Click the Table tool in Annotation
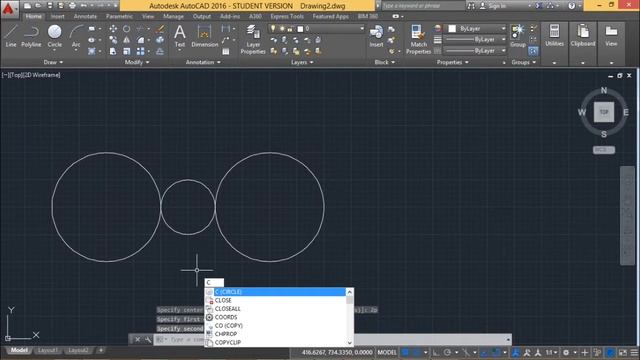Image resolution: width=640 pixels, height=360 pixels. pos(226,51)
